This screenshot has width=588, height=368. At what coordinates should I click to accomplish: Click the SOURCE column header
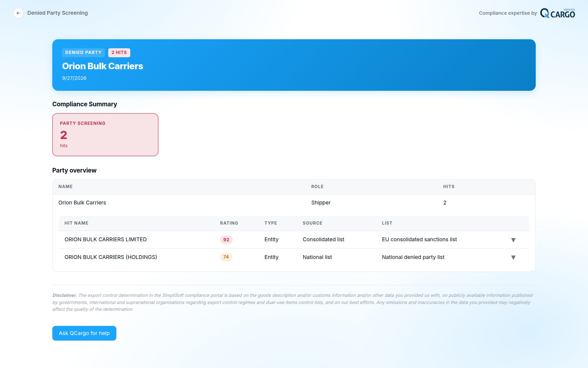312,223
